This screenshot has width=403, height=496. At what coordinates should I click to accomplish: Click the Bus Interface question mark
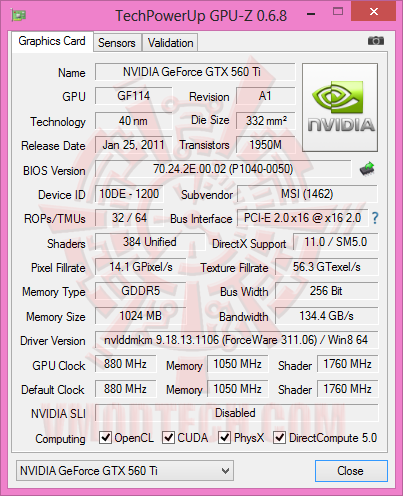pyautogui.click(x=375, y=218)
